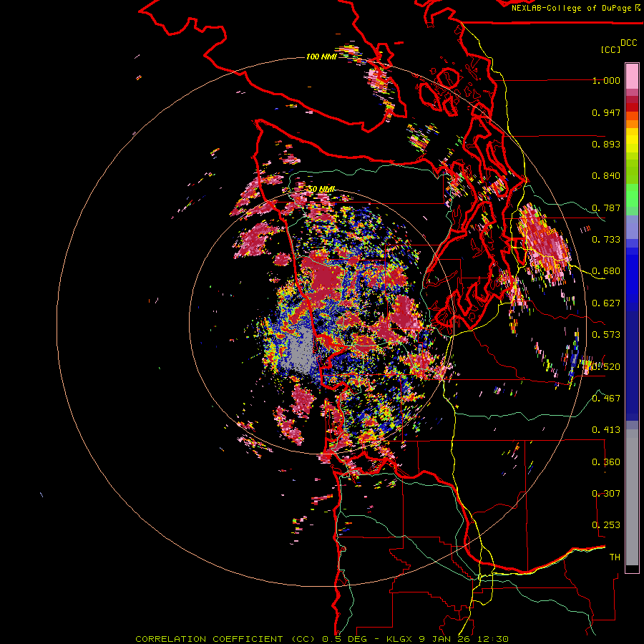Viewport: 644px width, 644px height.
Task: Click the 0.893 scale value
Action: (x=606, y=144)
